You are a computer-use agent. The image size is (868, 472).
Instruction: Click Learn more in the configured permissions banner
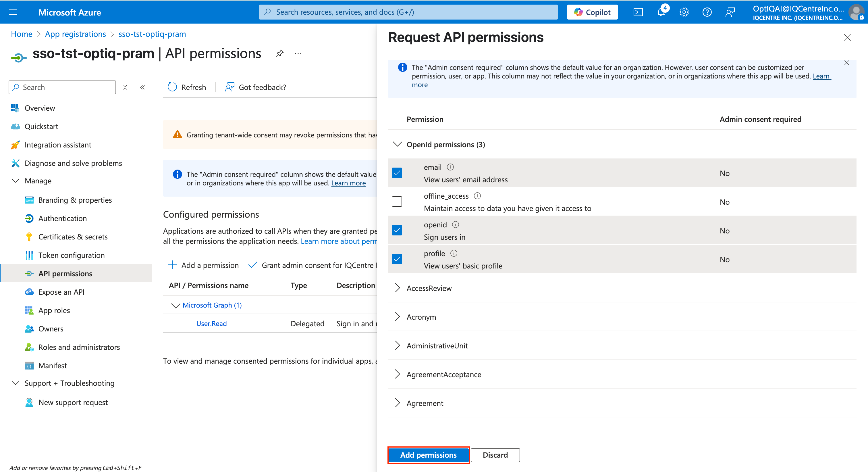tap(348, 183)
